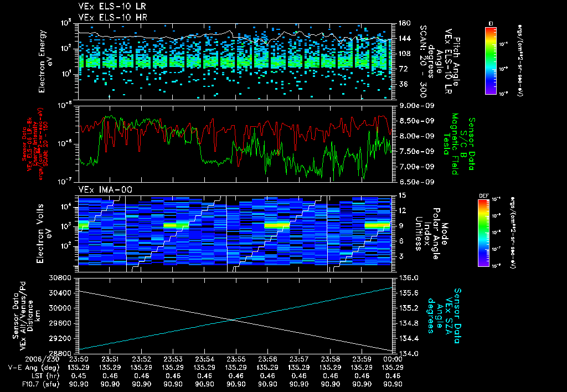
Task: Click the 72 pitch angle tick label
Action: (x=403, y=69)
